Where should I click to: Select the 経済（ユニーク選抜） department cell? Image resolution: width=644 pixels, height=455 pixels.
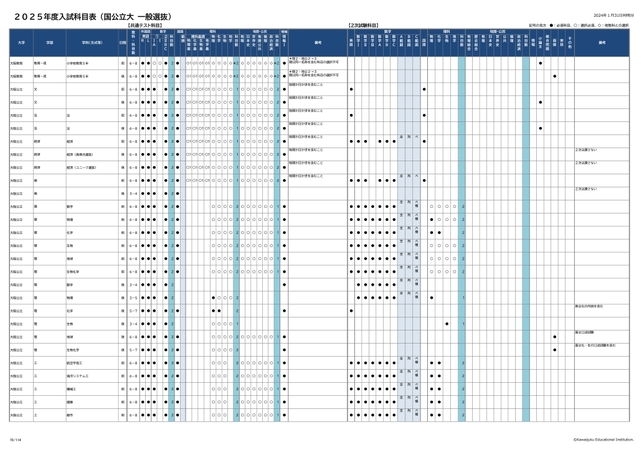[x=80, y=166]
